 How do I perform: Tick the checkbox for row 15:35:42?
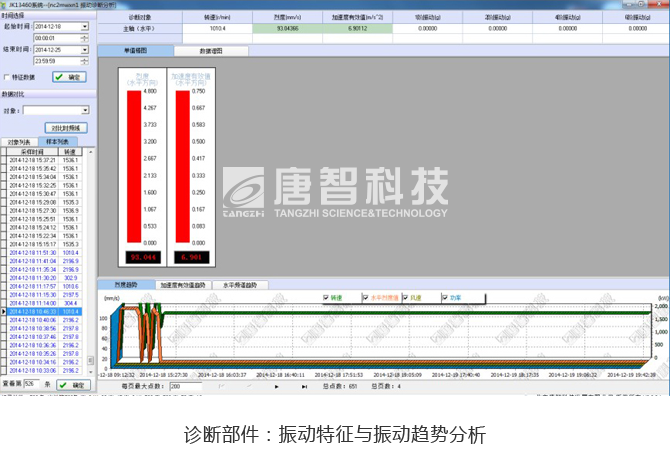pyautogui.click(x=4, y=169)
